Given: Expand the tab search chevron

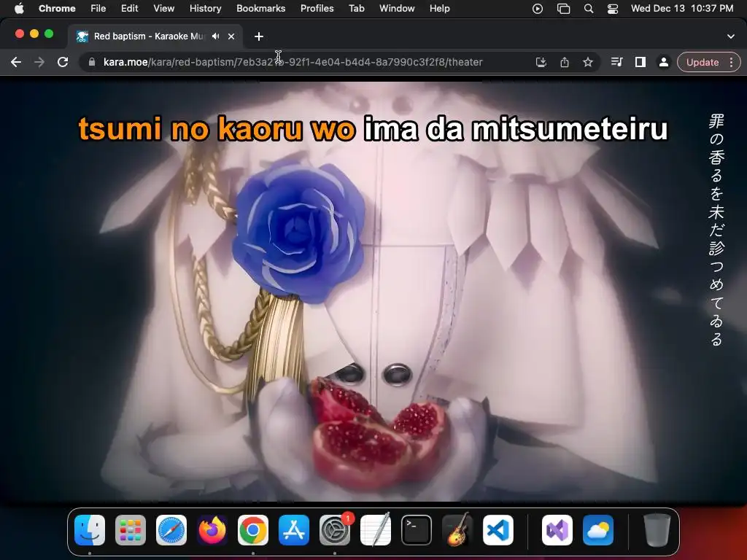Looking at the screenshot, I should [731, 36].
